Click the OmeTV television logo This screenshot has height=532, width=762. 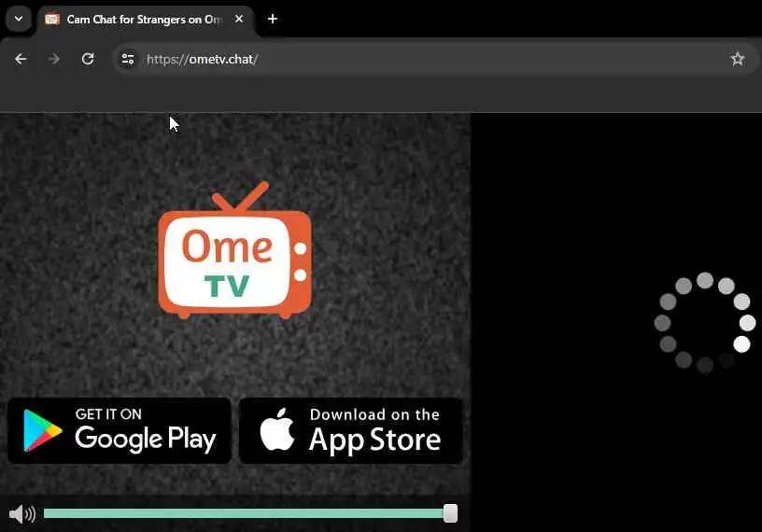234,251
